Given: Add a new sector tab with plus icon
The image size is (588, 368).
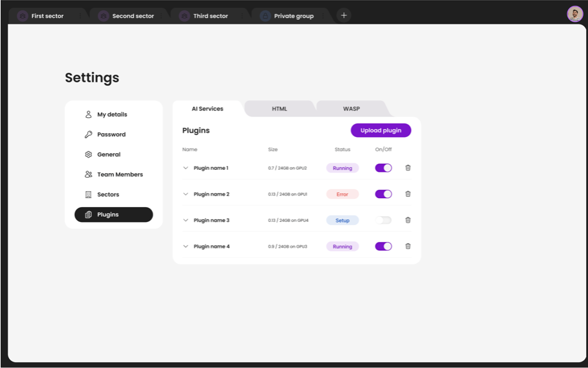Looking at the screenshot, I should [x=344, y=15].
